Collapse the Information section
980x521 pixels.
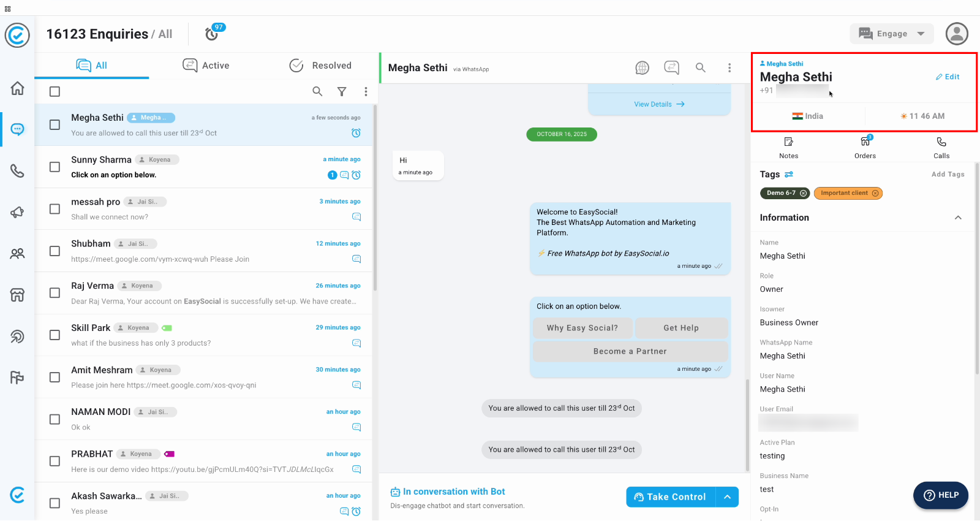pyautogui.click(x=958, y=218)
